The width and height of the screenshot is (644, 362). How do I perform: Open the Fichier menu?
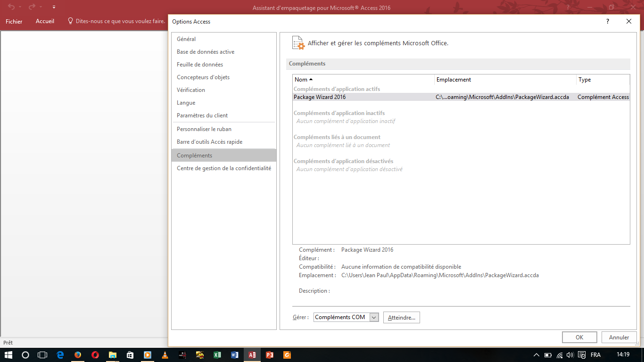point(14,21)
